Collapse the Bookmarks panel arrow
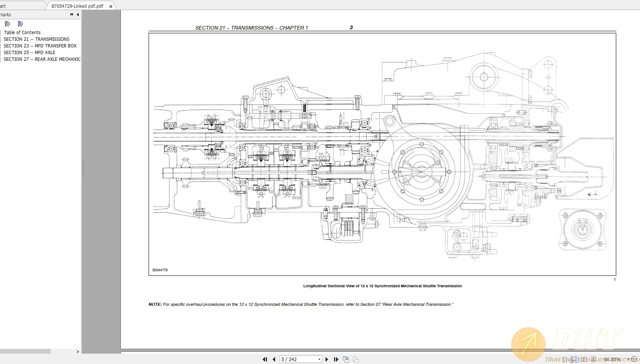The image size is (640, 364). [77, 14]
